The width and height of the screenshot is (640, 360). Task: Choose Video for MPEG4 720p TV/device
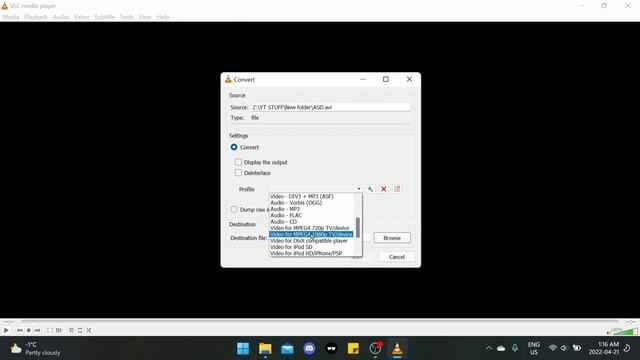click(309, 228)
